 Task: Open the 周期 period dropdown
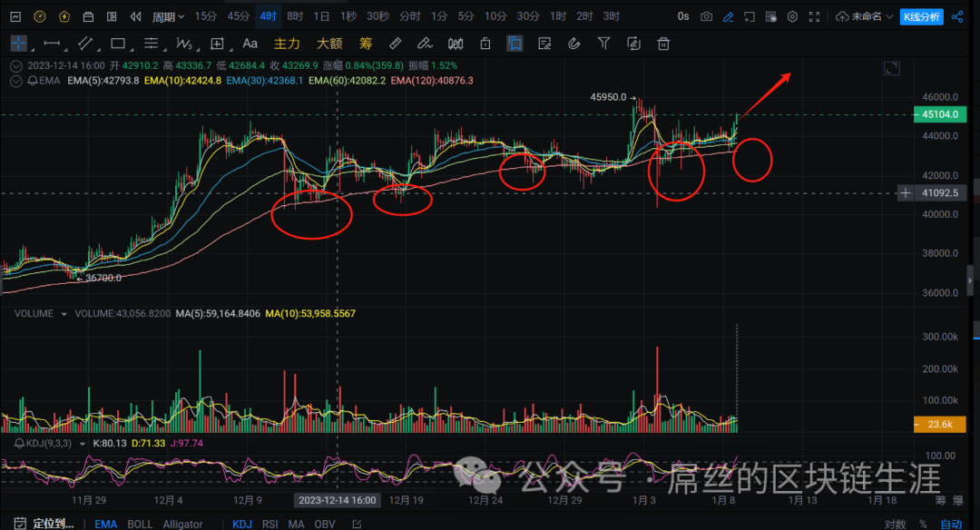tap(168, 17)
